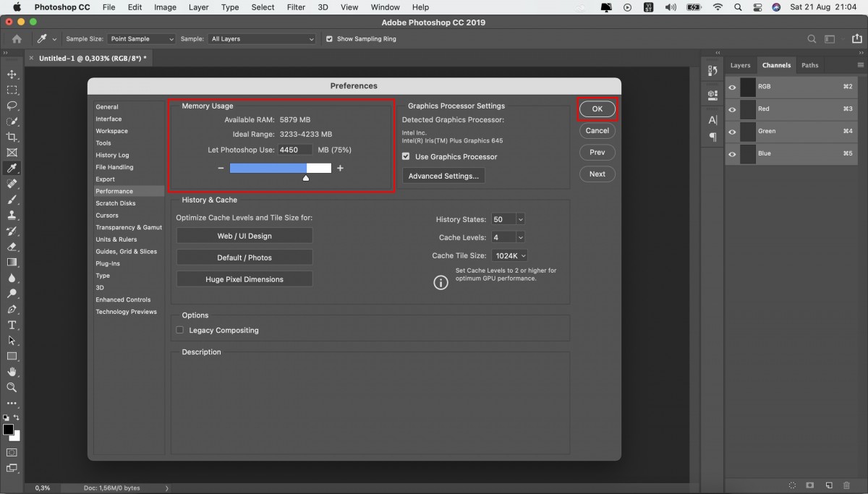The image size is (868, 494).
Task: Select the Hand tool
Action: (12, 372)
